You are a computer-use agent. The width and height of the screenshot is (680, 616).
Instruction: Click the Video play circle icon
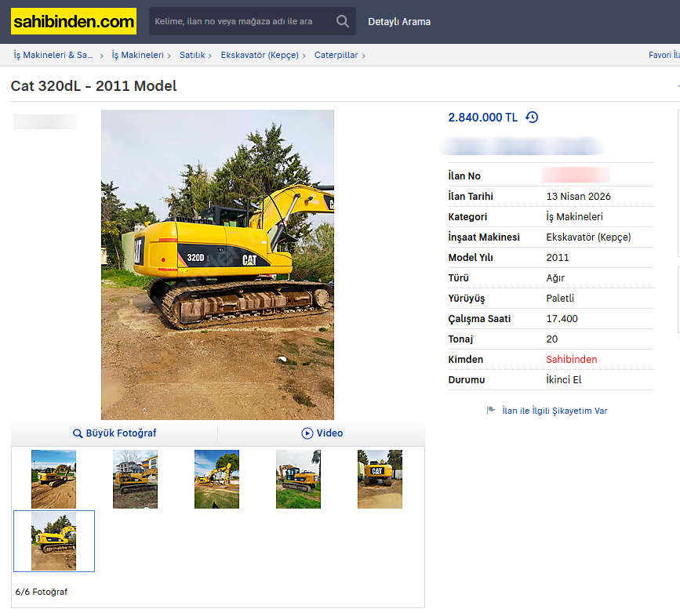tap(307, 433)
